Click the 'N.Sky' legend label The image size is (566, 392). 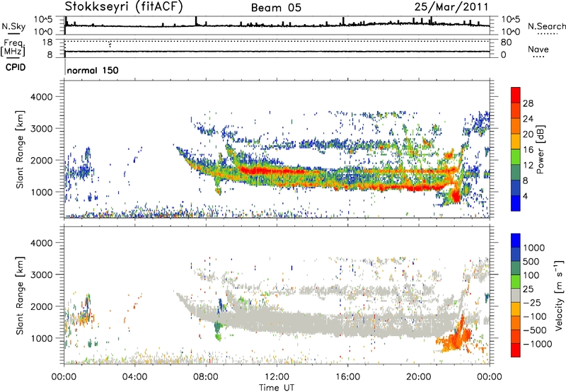pyautogui.click(x=13, y=26)
